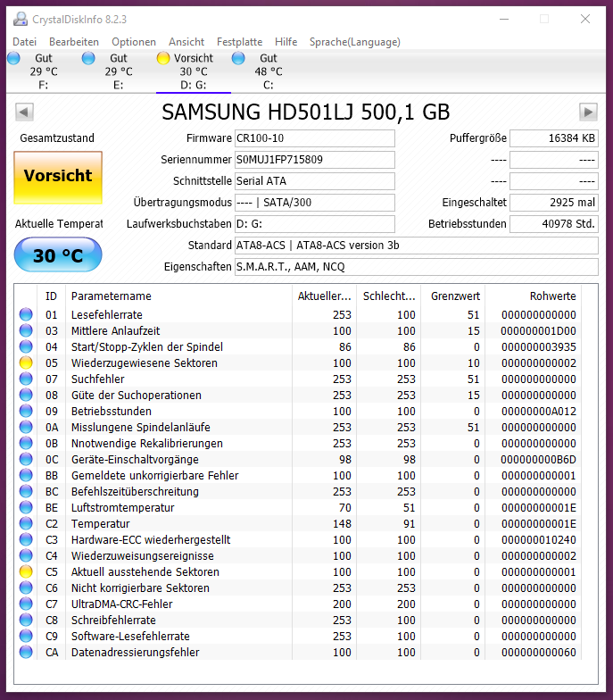Click the Eingeschaltet 2925 mal field
Screen dimensions: 613x700
(553, 203)
